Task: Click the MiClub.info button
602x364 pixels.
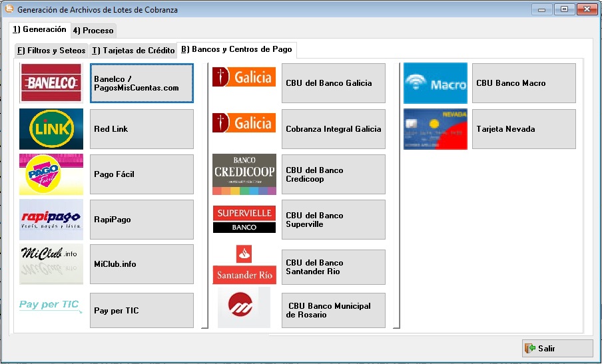Action: point(141,264)
